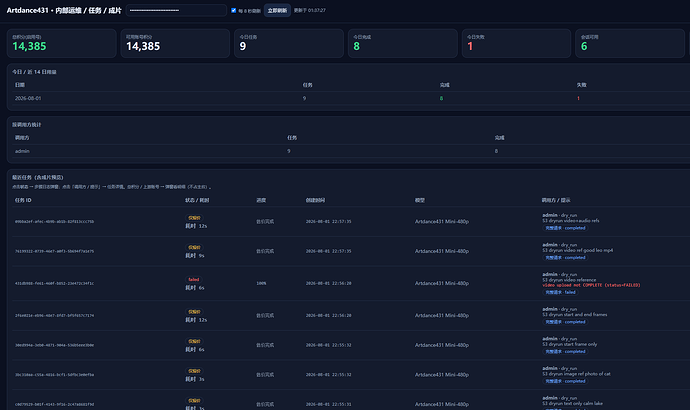This screenshot has width=690, height=410.
Task: Open status badge of start and end frames task
Action: [x=194, y=311]
